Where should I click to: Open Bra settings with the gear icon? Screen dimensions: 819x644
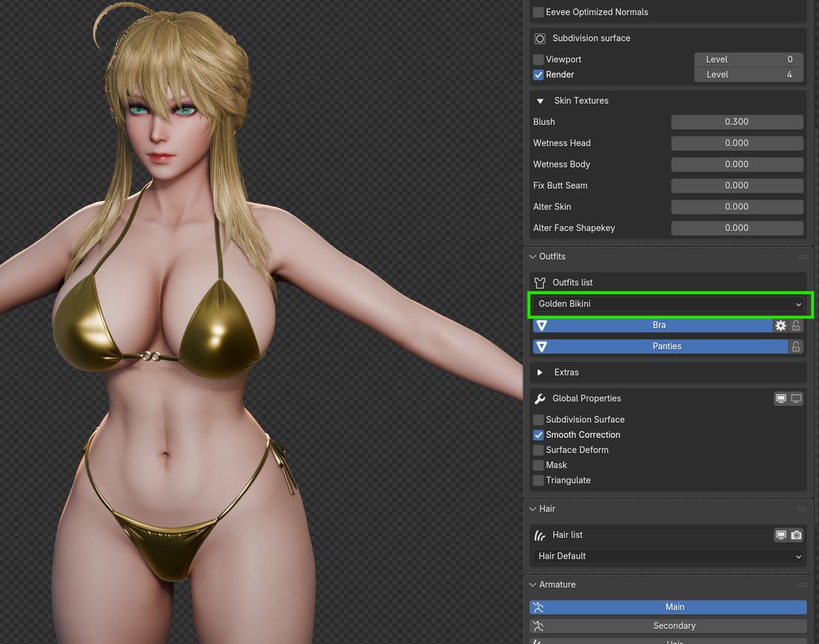[x=781, y=325]
